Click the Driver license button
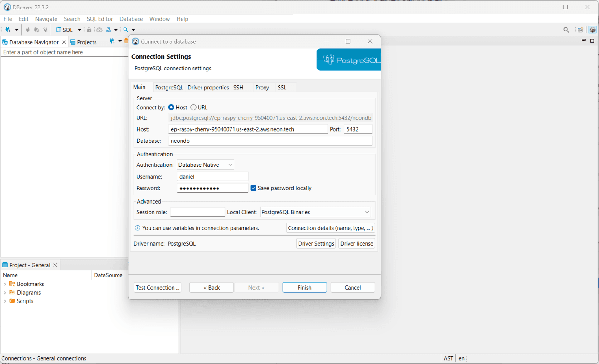This screenshot has width=599, height=364. [356, 243]
